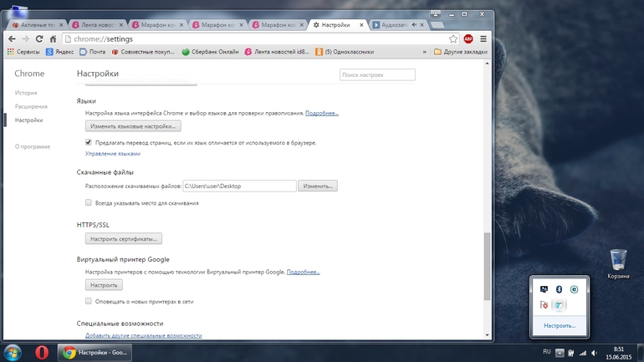Screen dimensions: 644x362
Task: Click Настроить button under Виртуальный принтер Google
Action: [x=104, y=285]
